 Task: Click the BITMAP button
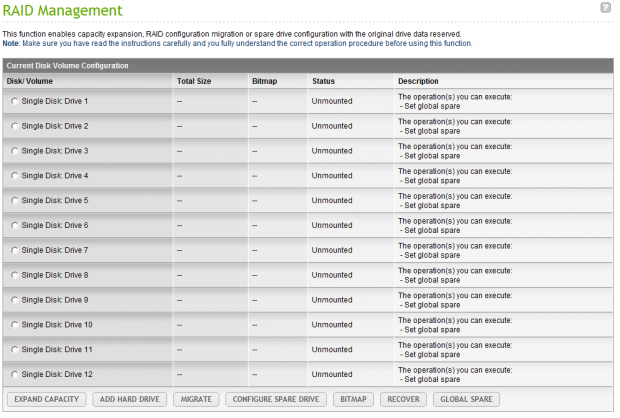(x=353, y=399)
